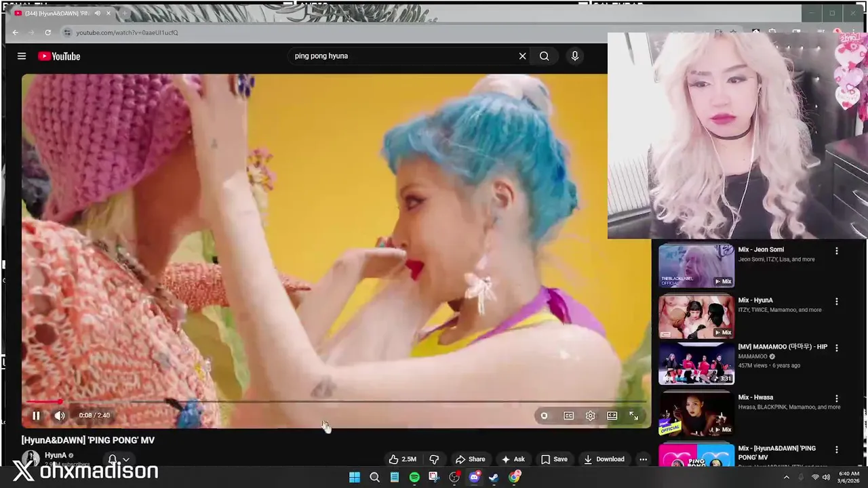Viewport: 868px width, 488px height.
Task: Toggle the autoplay switch in the player
Action: [544, 415]
